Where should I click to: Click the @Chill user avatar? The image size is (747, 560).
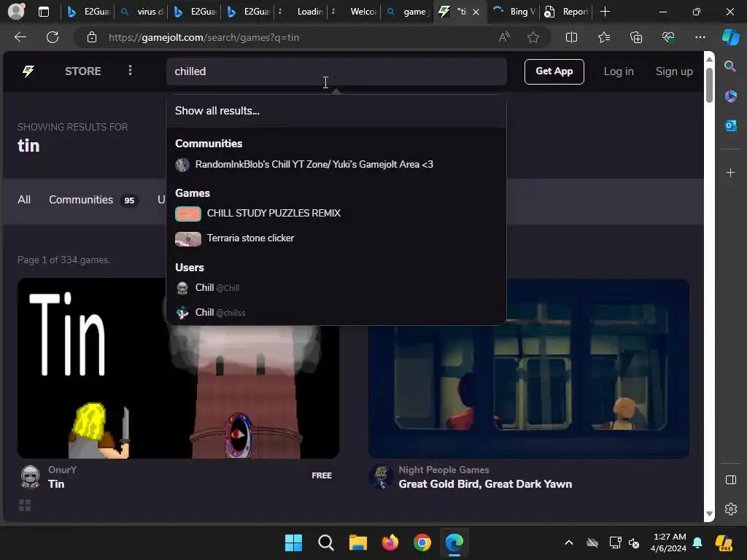click(182, 288)
